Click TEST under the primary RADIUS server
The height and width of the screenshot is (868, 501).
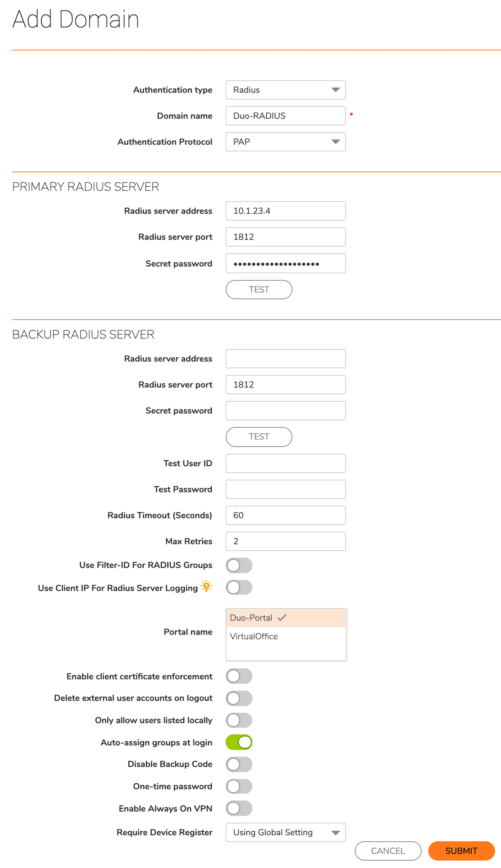point(258,290)
